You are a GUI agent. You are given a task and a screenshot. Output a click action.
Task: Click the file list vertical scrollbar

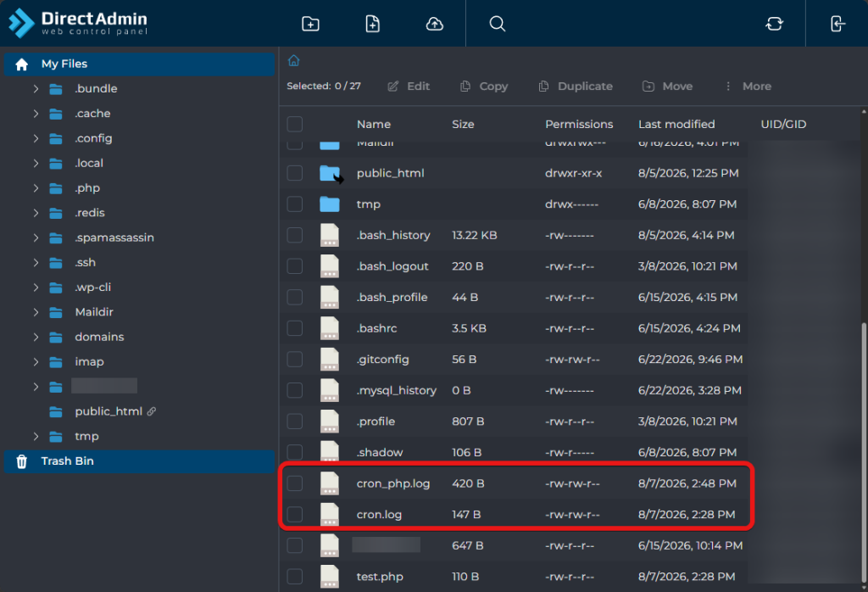[x=864, y=452]
